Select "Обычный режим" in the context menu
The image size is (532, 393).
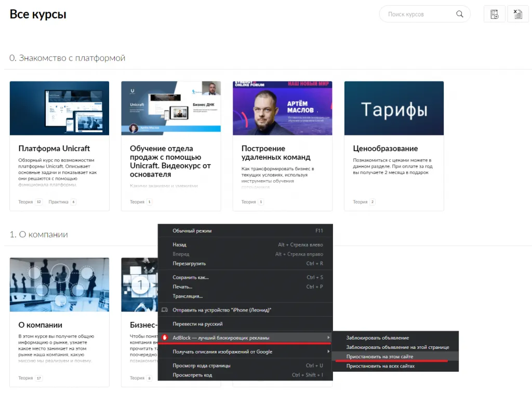245,231
